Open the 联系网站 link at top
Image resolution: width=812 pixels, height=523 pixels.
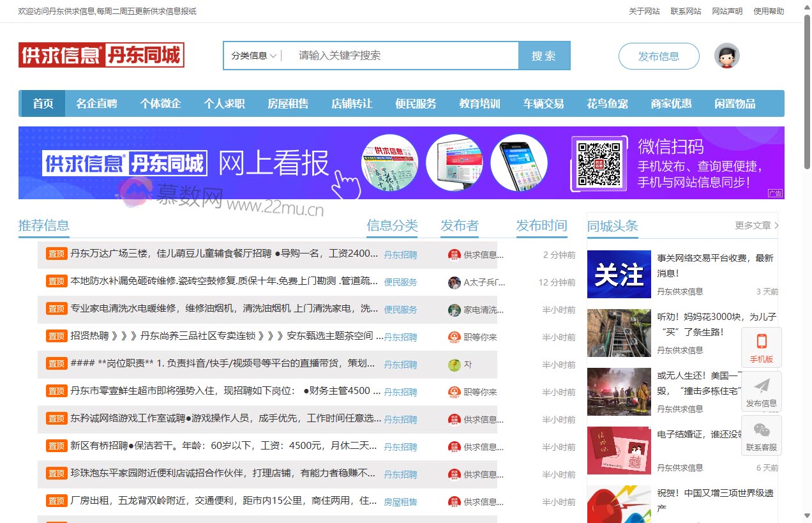686,11
